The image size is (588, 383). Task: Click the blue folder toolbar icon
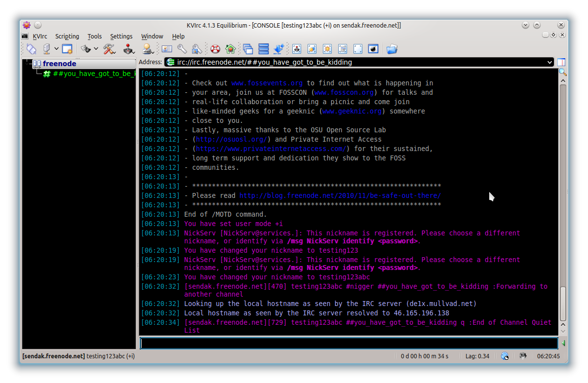pos(392,49)
